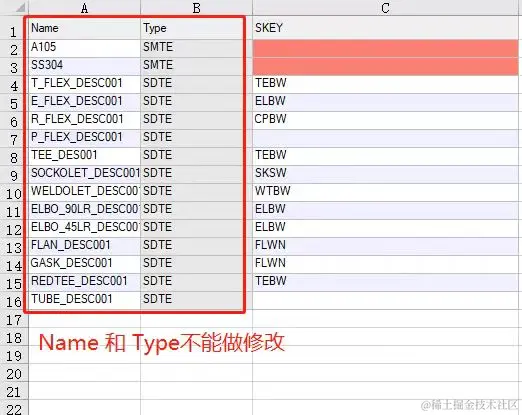Select row 20 header

click(x=13, y=374)
